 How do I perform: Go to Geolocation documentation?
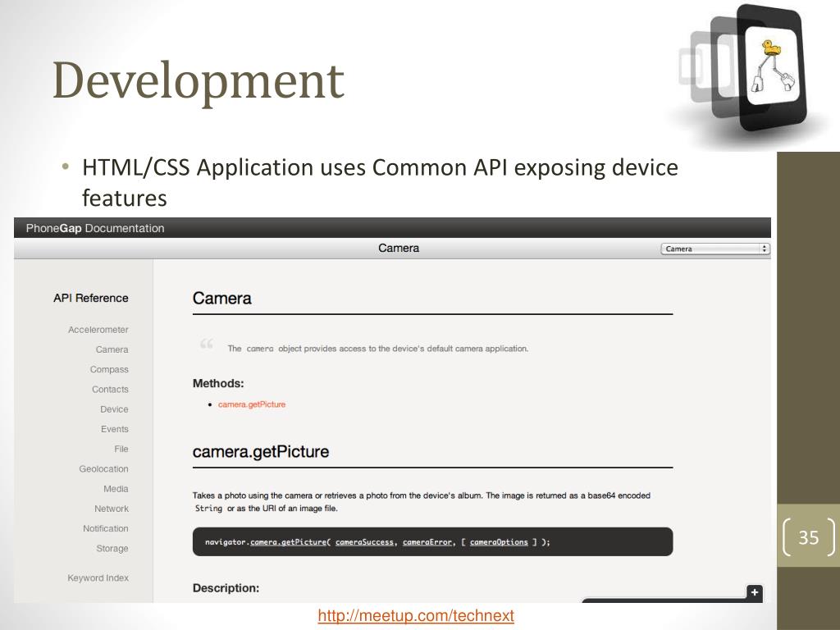pos(103,468)
